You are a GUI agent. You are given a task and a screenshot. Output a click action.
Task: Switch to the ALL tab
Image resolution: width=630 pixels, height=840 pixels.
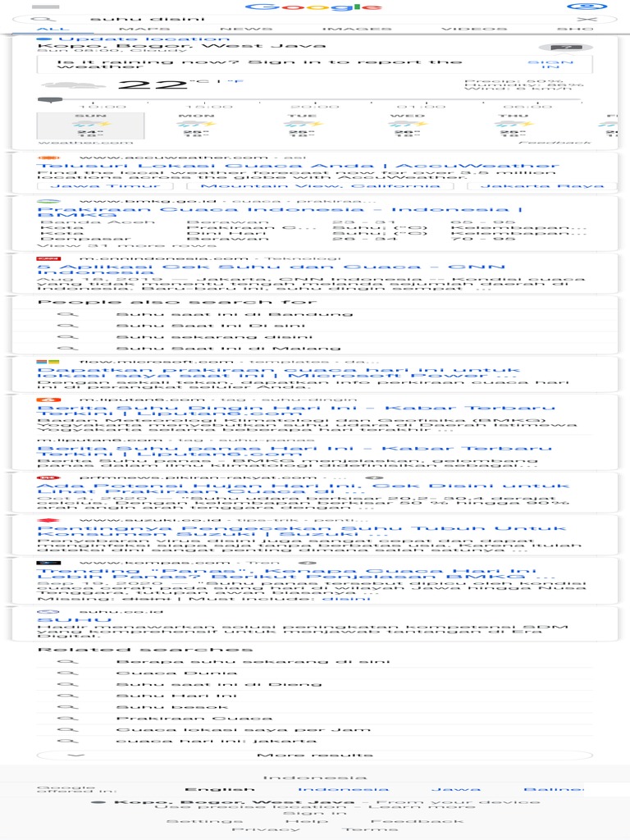[x=53, y=29]
